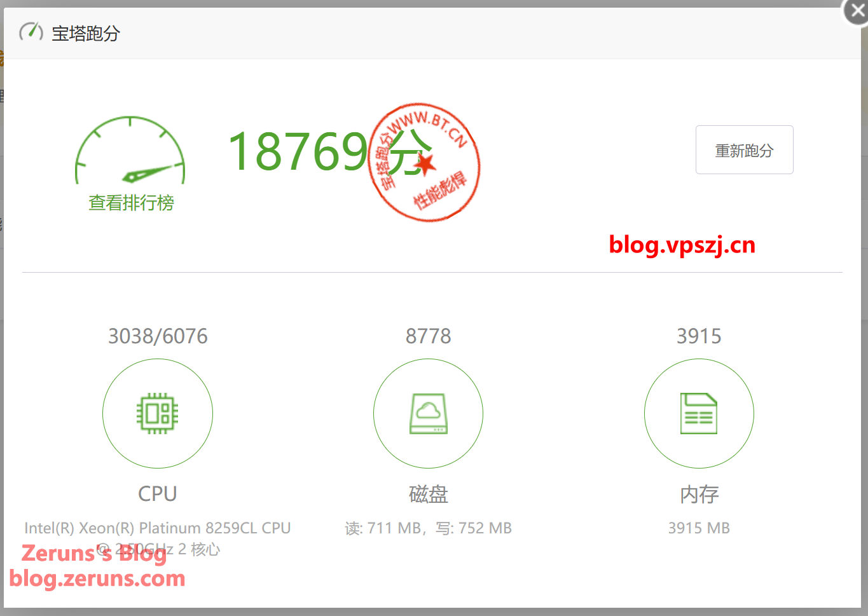Click the CPU score 3038/6076
This screenshot has width=868, height=616.
coord(158,336)
